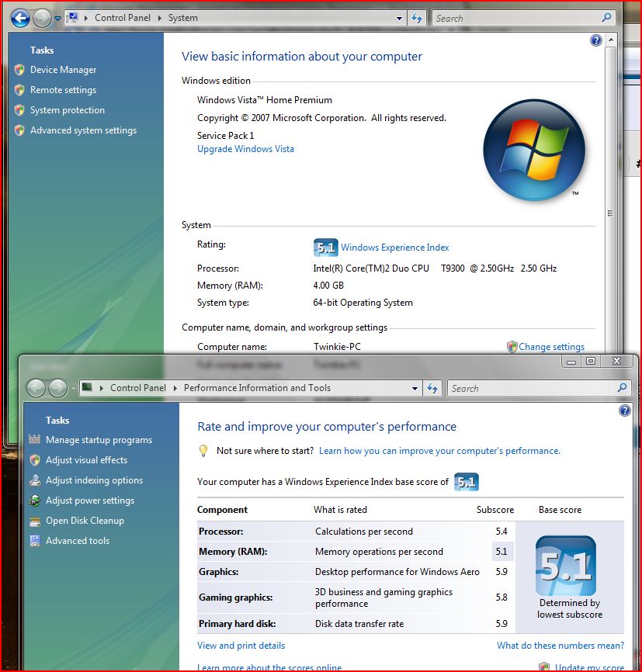Click the Subscore column header

pos(495,510)
